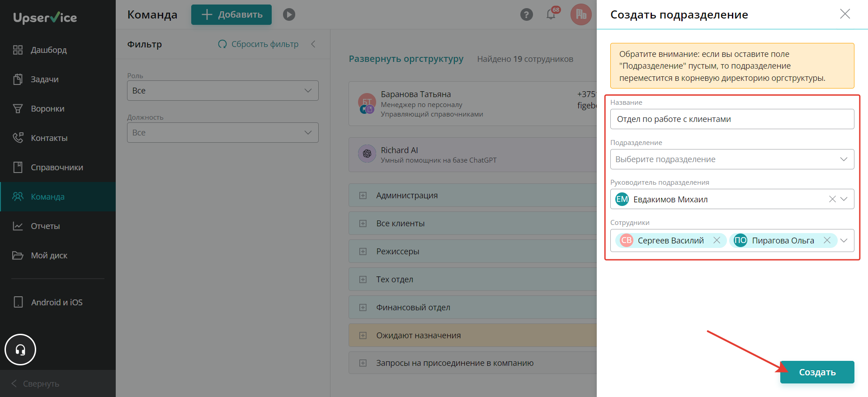The height and width of the screenshot is (397, 868).
Task: Click Сбросить фильтр link
Action: [x=259, y=44]
